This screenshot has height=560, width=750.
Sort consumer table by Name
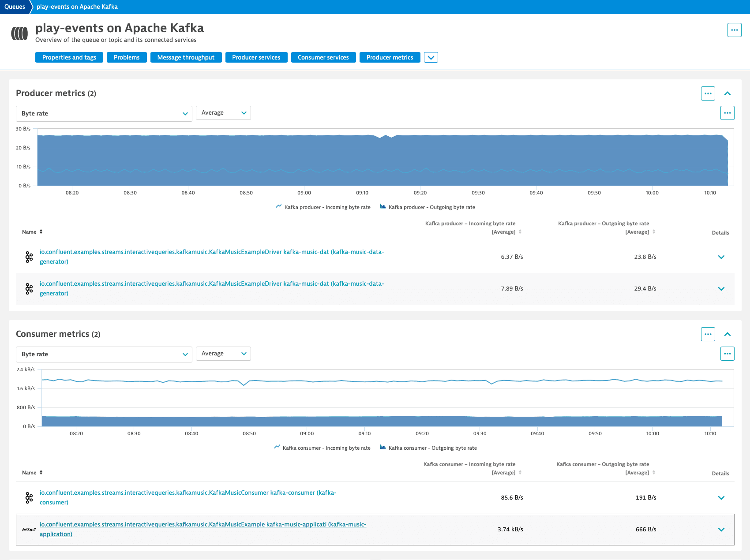pyautogui.click(x=32, y=473)
